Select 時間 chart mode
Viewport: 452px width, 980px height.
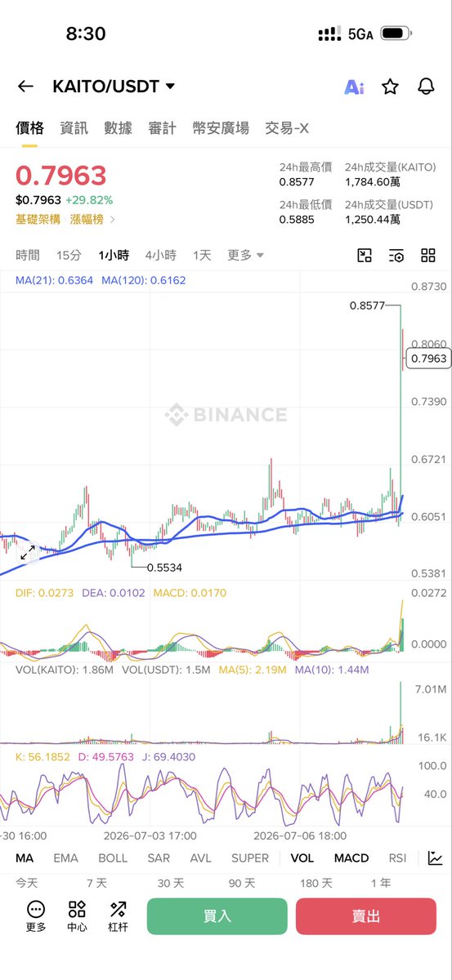pyautogui.click(x=28, y=256)
